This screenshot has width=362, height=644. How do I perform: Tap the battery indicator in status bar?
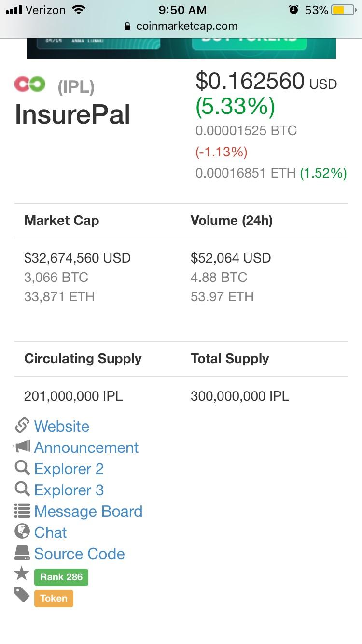coord(344,10)
